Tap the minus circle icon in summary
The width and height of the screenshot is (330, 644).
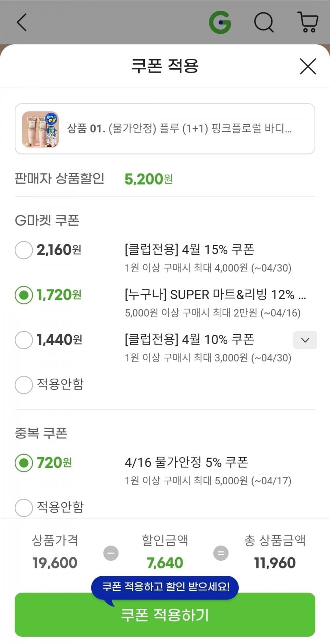(x=111, y=553)
